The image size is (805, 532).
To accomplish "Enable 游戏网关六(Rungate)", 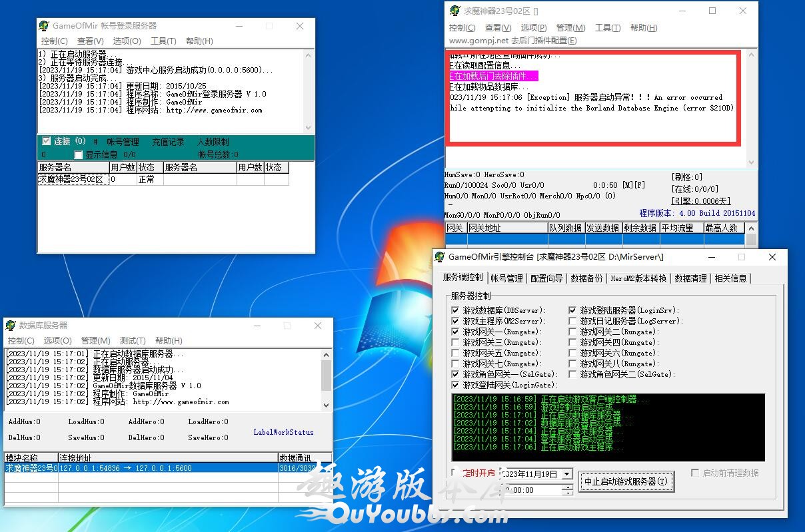I will 573,353.
